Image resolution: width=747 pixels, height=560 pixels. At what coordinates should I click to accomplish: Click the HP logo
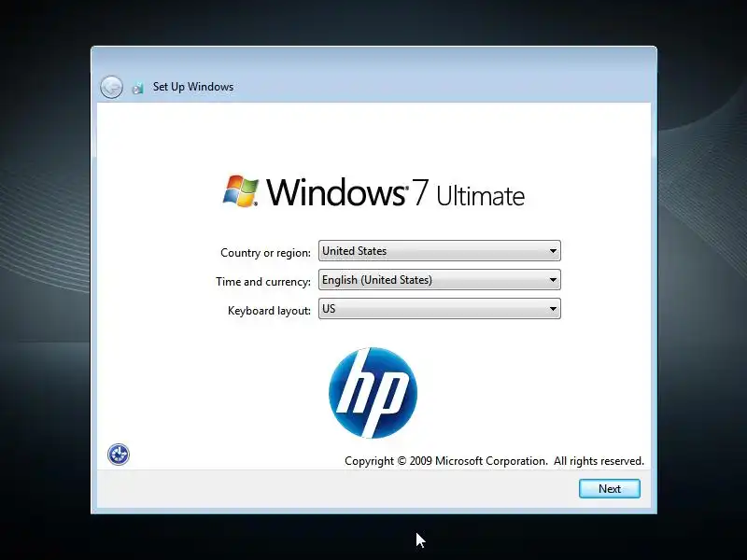pos(373,393)
